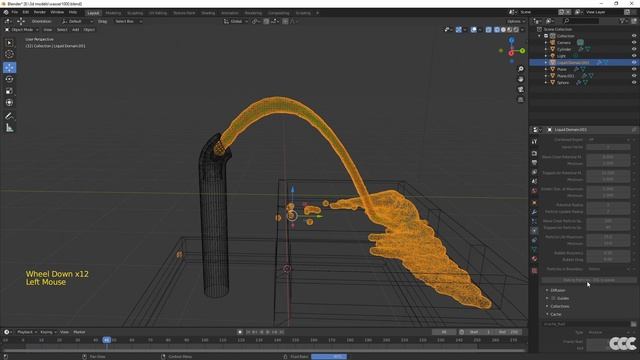
Task: Hide the Camera object in outliner
Action: 634,42
